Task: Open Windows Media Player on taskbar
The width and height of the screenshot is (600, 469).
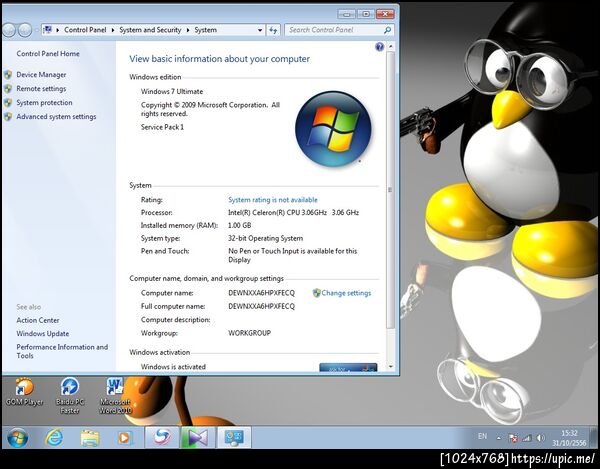Action: tap(125, 438)
